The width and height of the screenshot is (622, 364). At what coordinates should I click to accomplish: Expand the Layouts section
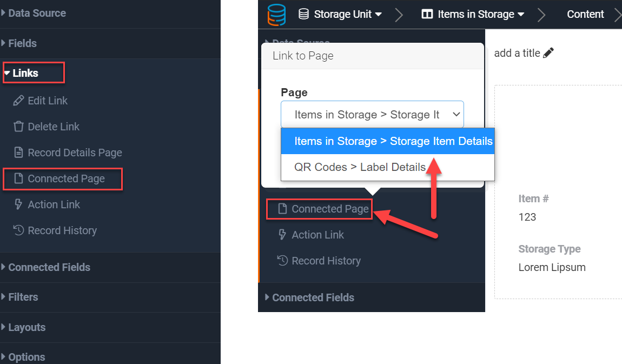click(26, 327)
